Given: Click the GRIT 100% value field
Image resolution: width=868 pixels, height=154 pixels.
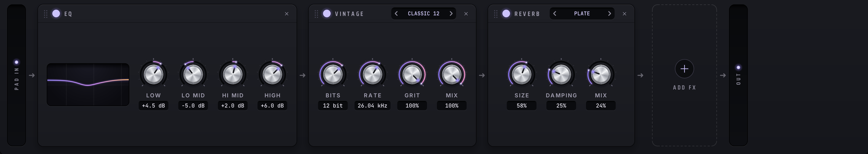Looking at the screenshot, I should [412, 106].
